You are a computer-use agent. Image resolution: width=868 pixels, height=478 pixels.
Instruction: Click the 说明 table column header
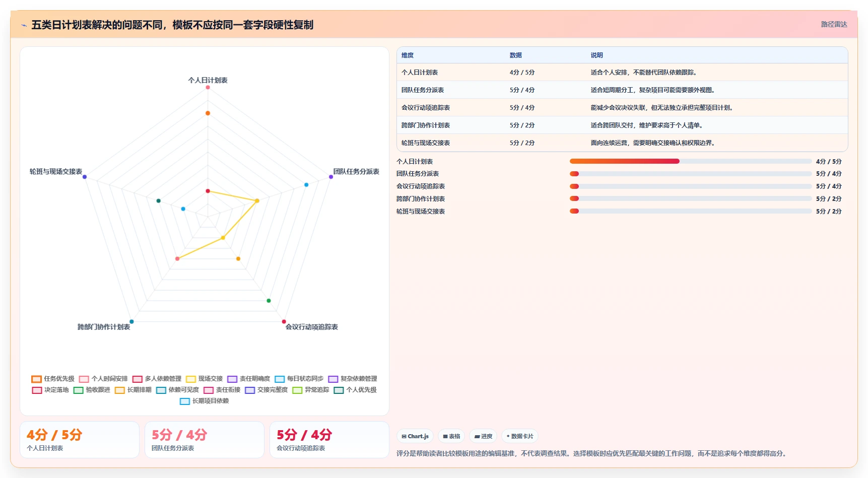point(597,55)
